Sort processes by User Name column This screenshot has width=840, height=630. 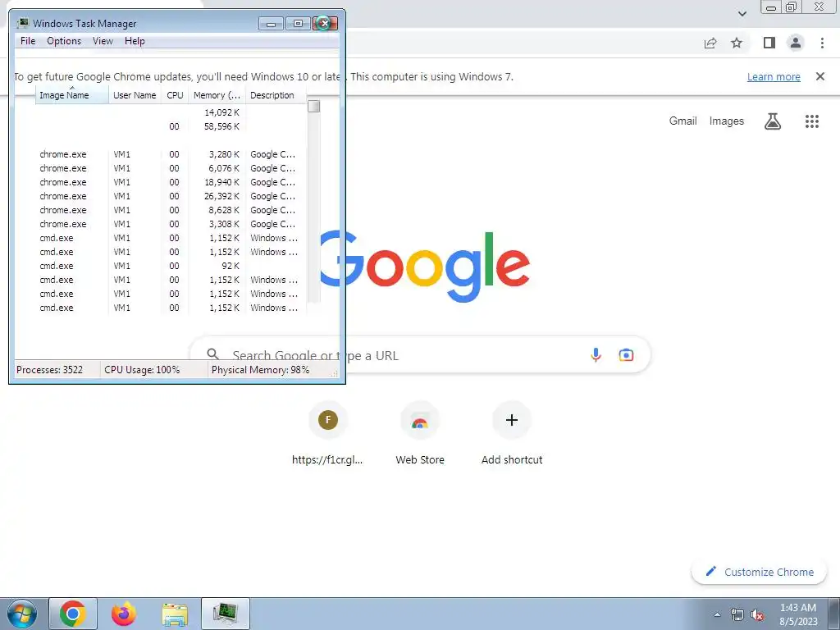pos(135,95)
